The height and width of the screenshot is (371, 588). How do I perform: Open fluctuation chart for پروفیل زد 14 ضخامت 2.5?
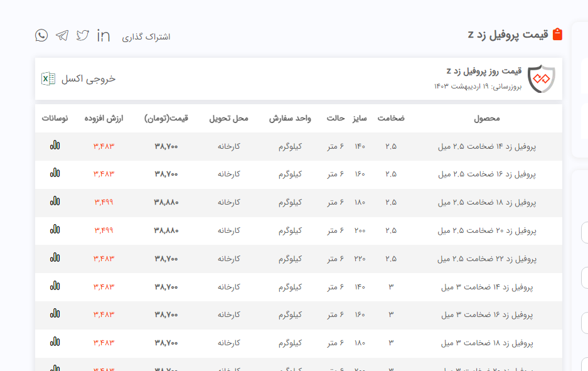(x=55, y=146)
